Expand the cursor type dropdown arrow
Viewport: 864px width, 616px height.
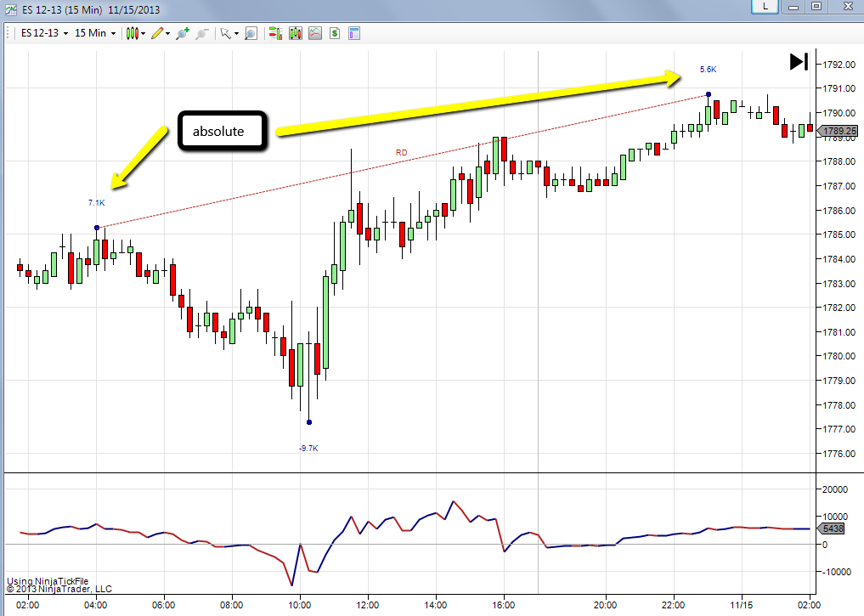236,34
